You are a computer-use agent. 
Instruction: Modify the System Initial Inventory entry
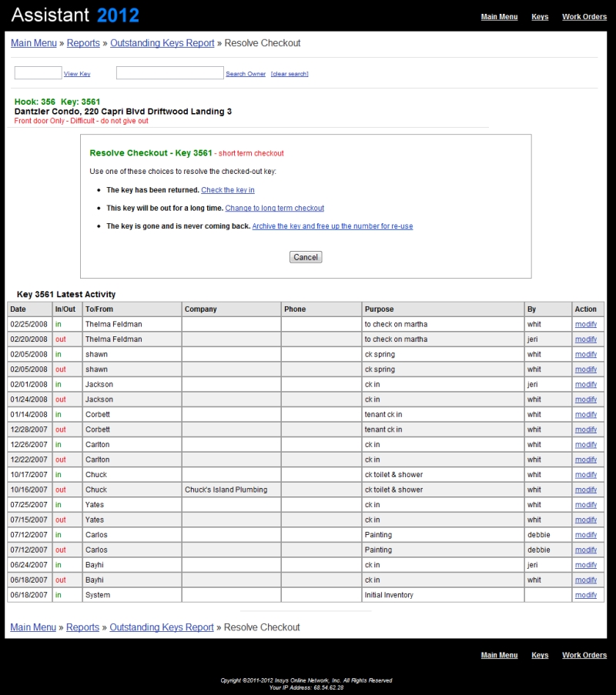585,596
